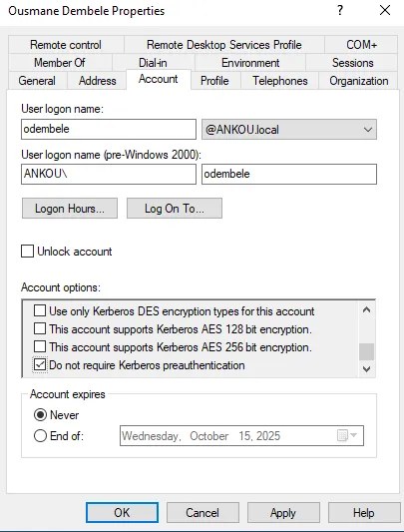This screenshot has width=404, height=532.
Task: Tick the Unlock account checkbox
Action: click(27, 252)
